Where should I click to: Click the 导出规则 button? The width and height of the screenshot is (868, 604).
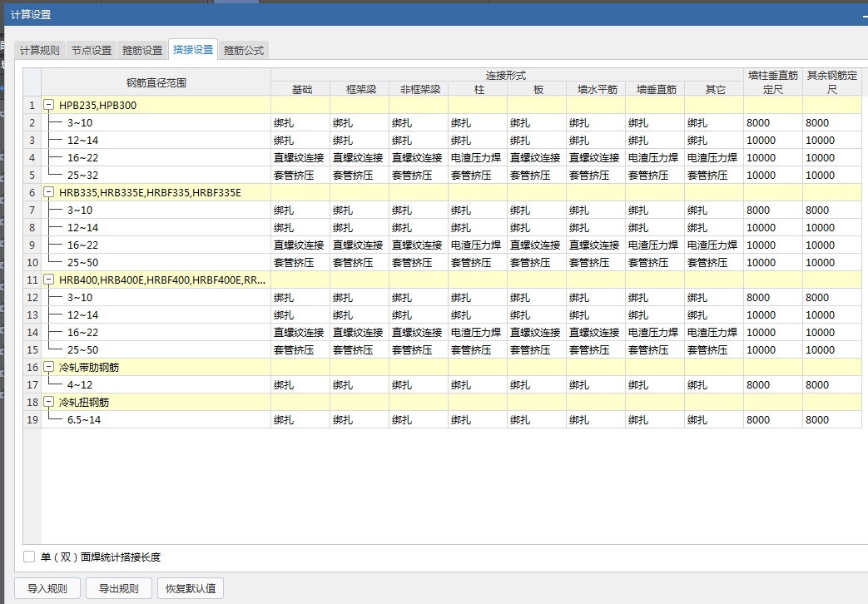[x=119, y=588]
